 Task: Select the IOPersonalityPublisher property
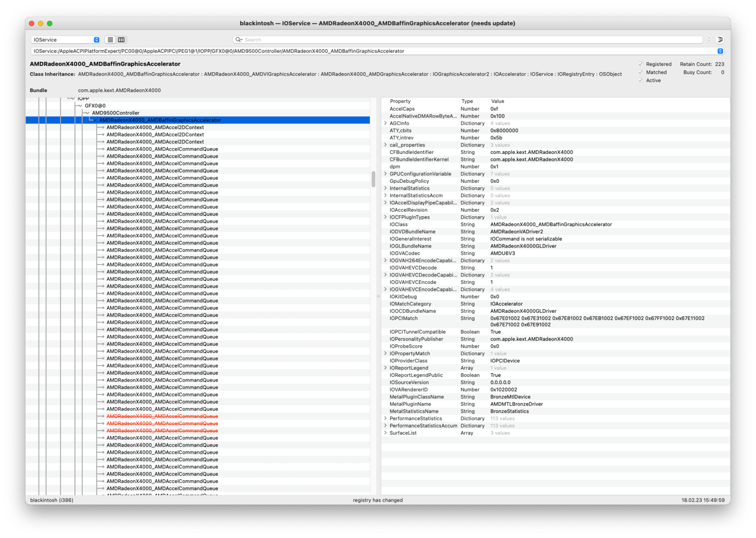tap(416, 339)
